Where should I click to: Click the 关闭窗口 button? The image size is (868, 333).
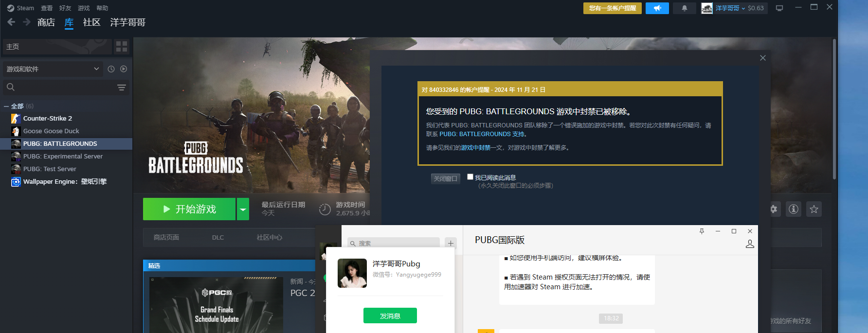[445, 178]
